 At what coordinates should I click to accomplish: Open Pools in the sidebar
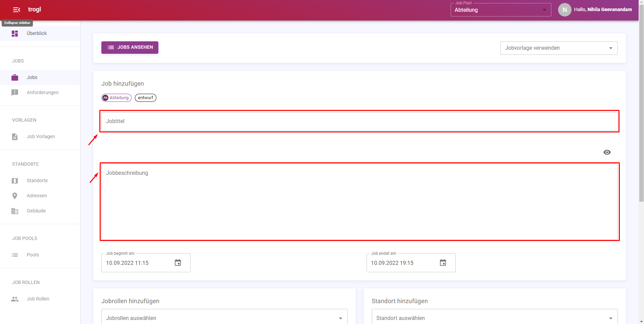(x=33, y=255)
